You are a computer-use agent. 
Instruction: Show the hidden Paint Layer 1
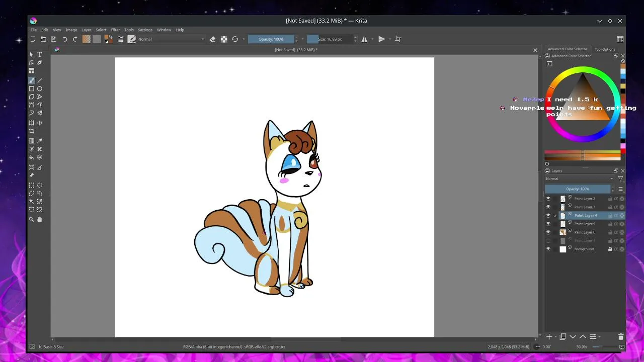click(x=548, y=241)
